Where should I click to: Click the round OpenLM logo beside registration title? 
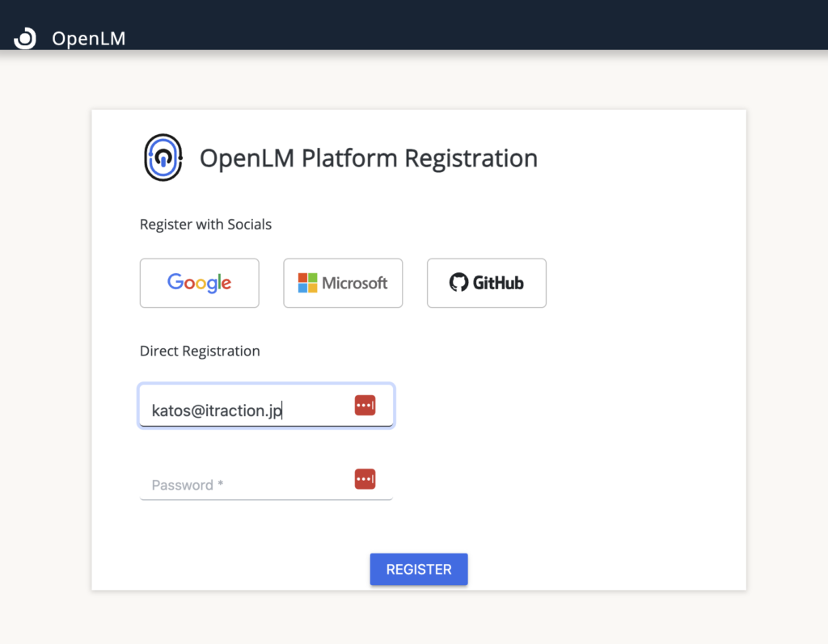[163, 158]
